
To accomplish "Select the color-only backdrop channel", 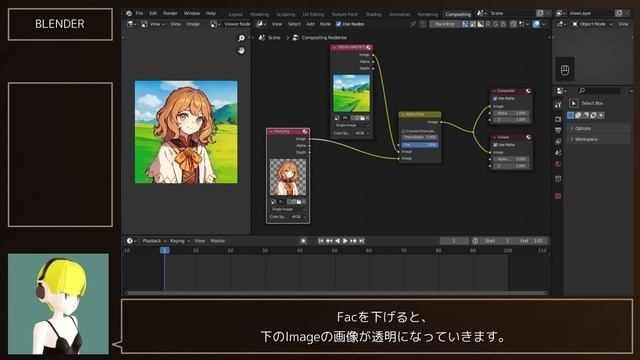I will 473,24.
